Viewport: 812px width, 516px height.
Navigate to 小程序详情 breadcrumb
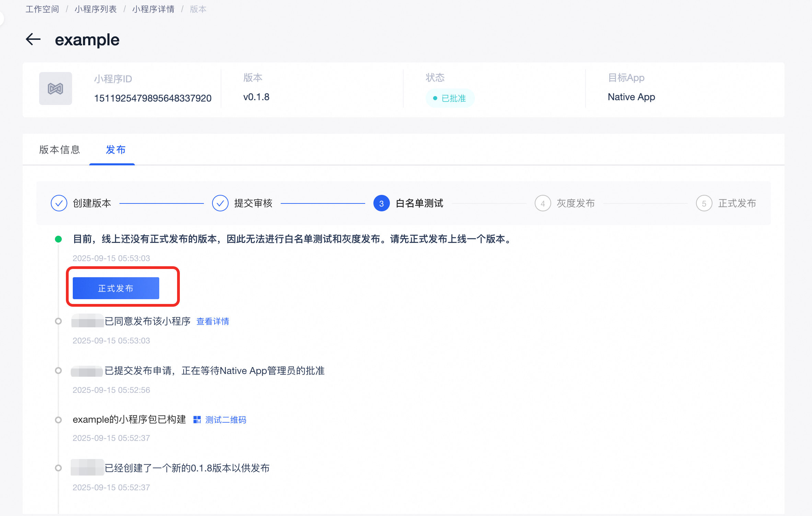click(x=153, y=9)
